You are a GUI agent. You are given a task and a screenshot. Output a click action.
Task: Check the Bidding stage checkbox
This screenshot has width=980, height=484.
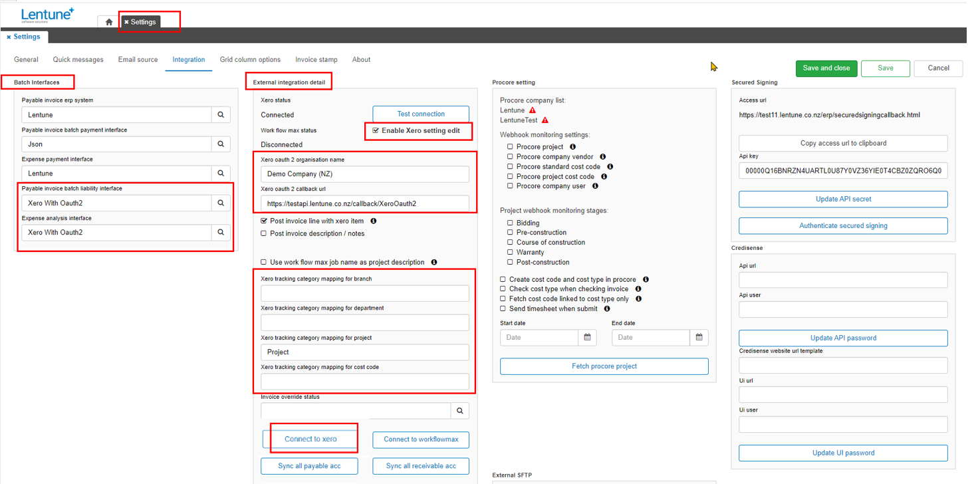510,223
